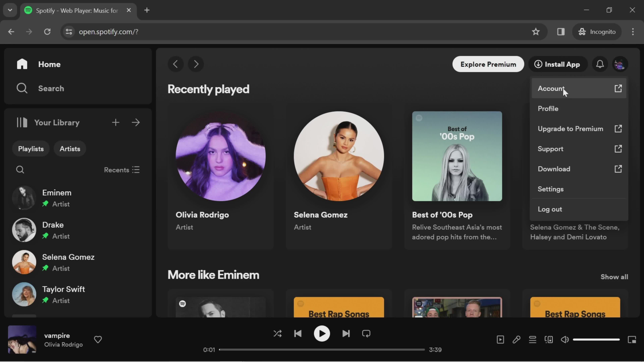644x362 pixels.
Task: Click Show all for More like Eminem
Action: tap(614, 277)
